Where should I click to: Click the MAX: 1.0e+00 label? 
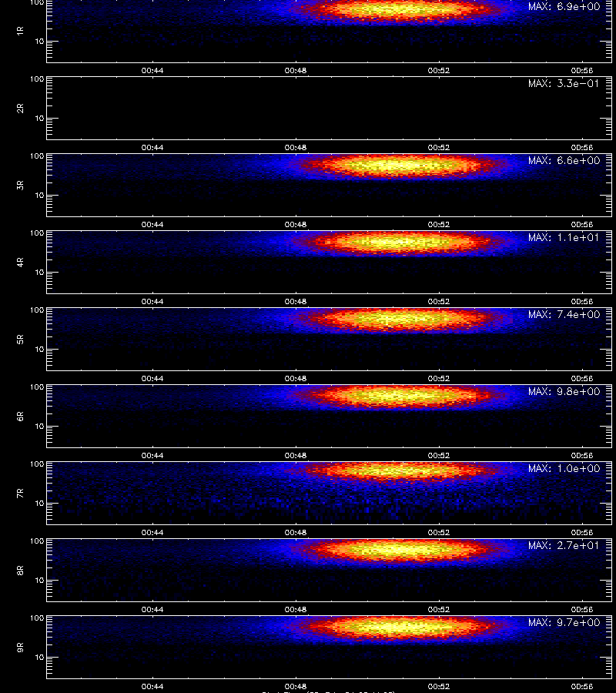pos(564,468)
